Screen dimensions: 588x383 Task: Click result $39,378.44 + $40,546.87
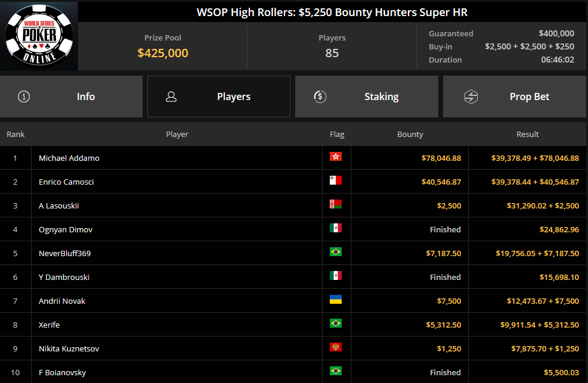click(535, 182)
